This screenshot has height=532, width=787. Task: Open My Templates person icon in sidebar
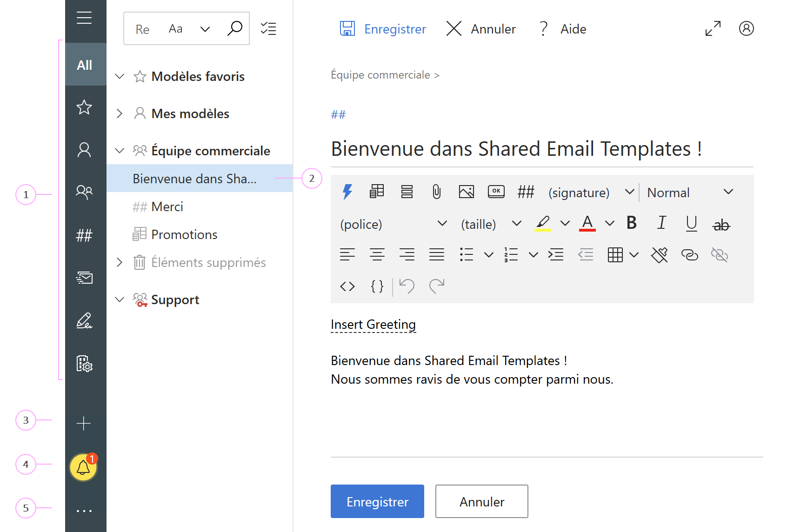84,150
